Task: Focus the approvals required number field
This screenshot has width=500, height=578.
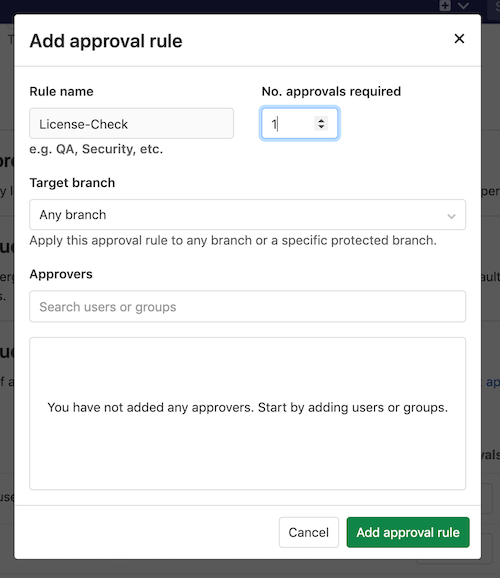Action: click(x=299, y=123)
